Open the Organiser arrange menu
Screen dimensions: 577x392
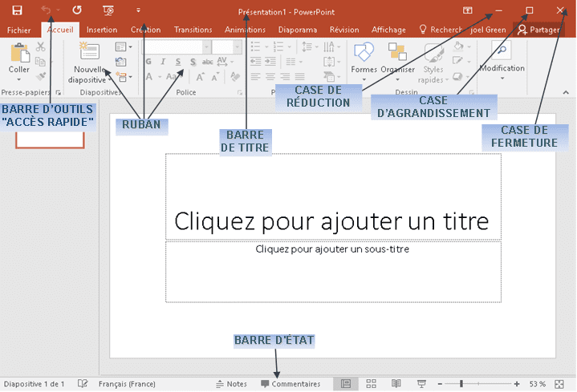point(397,61)
